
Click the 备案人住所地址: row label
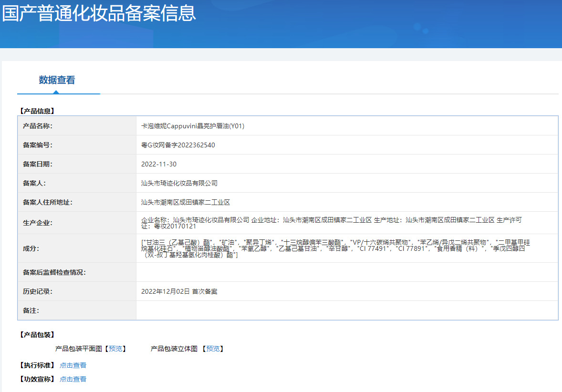[x=48, y=202]
